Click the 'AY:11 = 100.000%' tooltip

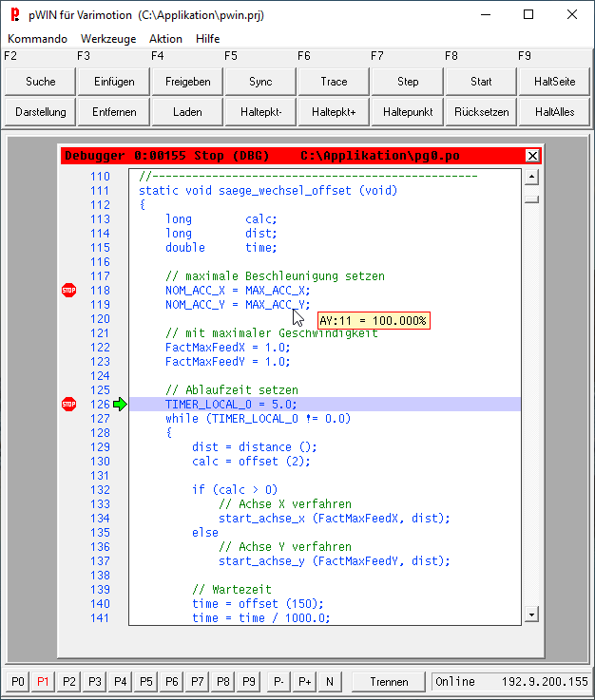coord(374,320)
